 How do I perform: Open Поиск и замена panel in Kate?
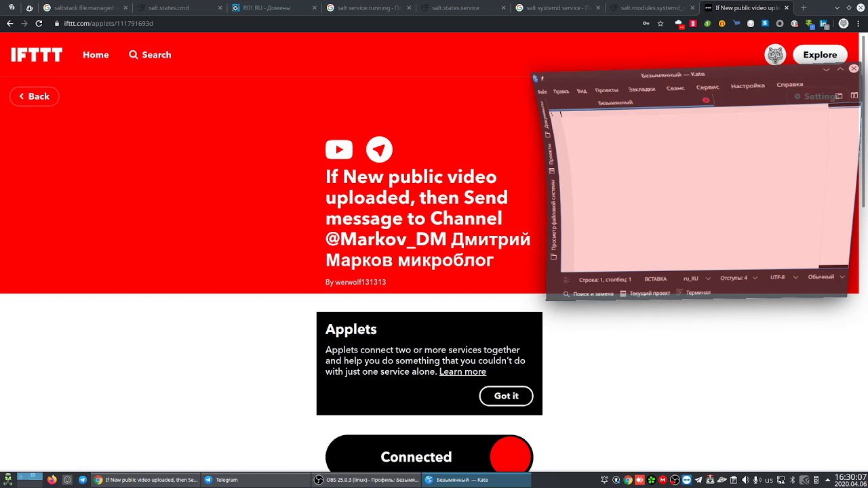point(588,294)
